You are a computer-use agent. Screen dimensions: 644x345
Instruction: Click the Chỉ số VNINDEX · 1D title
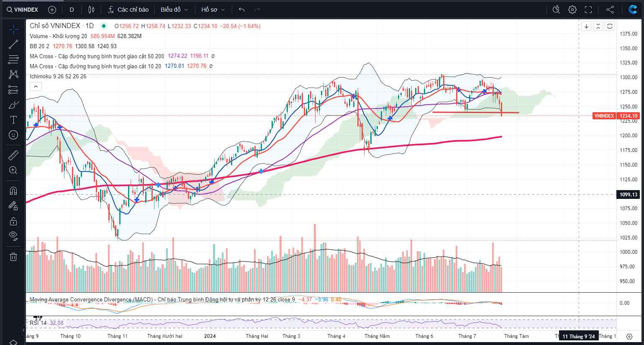[x=62, y=26]
